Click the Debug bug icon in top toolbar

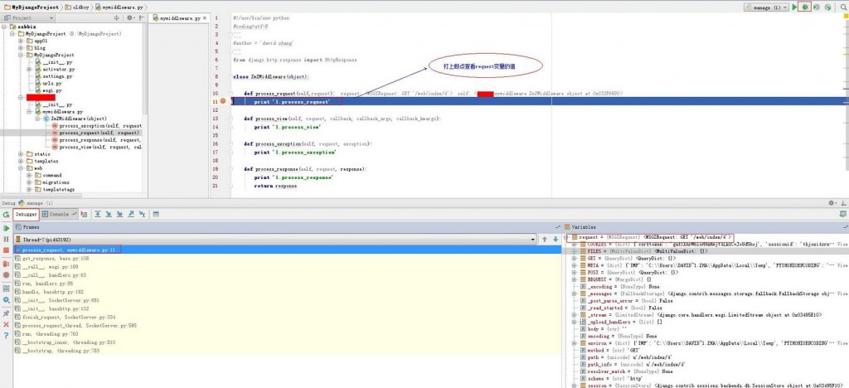(805, 7)
